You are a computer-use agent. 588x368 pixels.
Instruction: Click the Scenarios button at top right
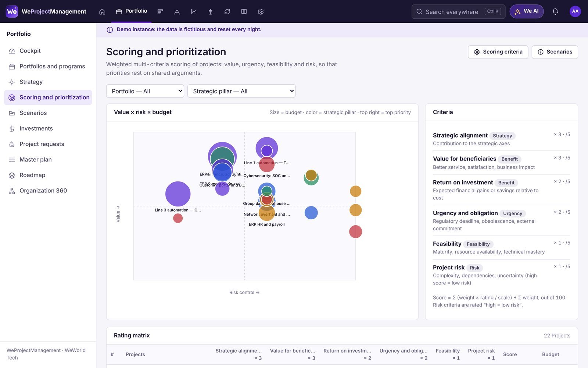(555, 52)
